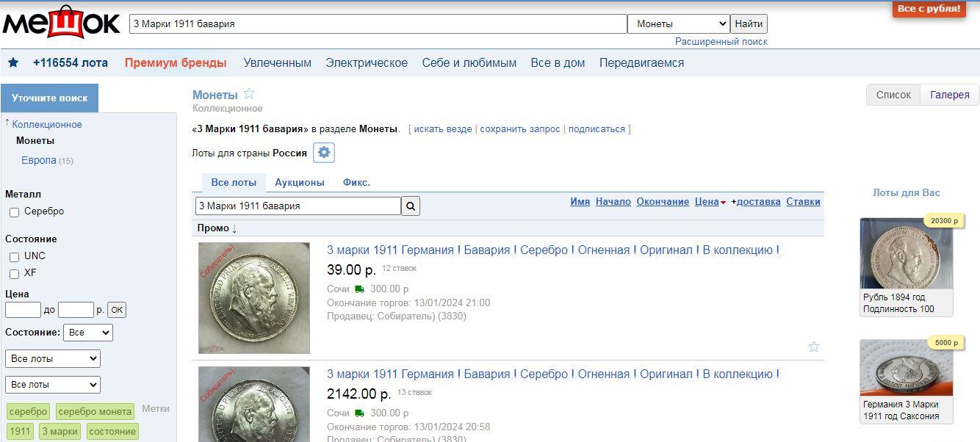
Task: Open the Состояние Все dropdown
Action: pyautogui.click(x=88, y=333)
